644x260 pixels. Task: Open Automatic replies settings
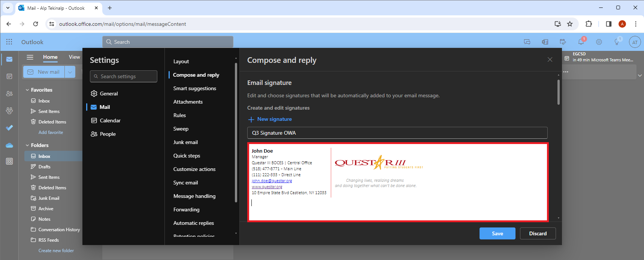[193, 223]
